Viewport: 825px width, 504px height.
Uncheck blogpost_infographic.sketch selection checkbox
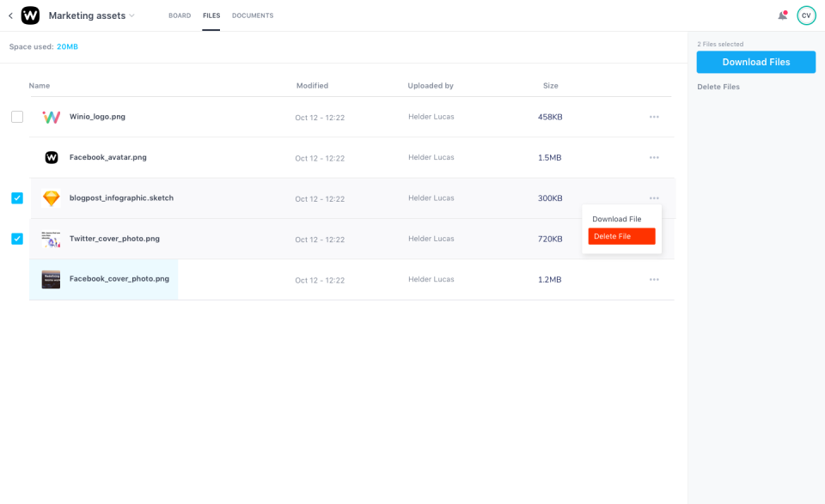[x=16, y=197]
